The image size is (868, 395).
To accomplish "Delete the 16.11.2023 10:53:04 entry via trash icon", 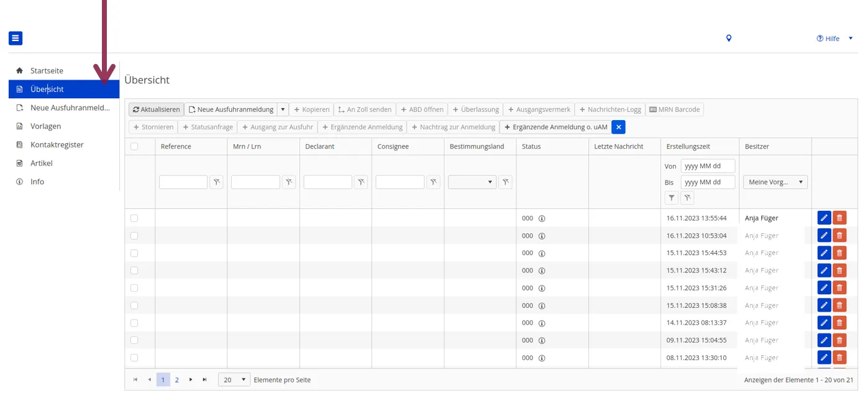I will tap(839, 235).
